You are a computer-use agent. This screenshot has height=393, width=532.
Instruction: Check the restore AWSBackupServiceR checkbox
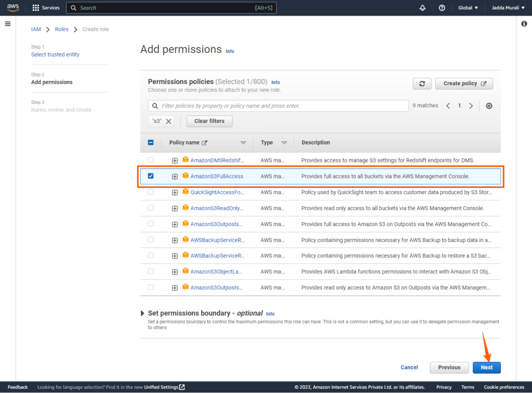click(151, 255)
